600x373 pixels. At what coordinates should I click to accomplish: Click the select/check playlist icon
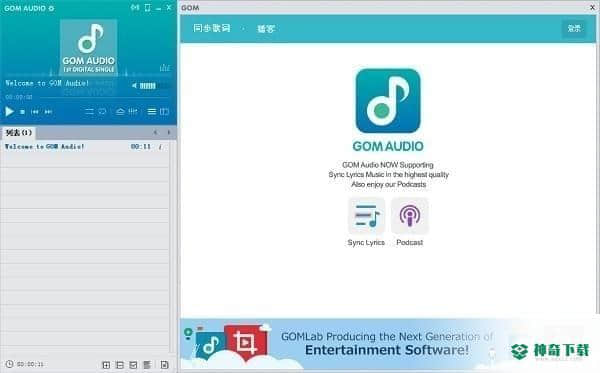tap(133, 365)
